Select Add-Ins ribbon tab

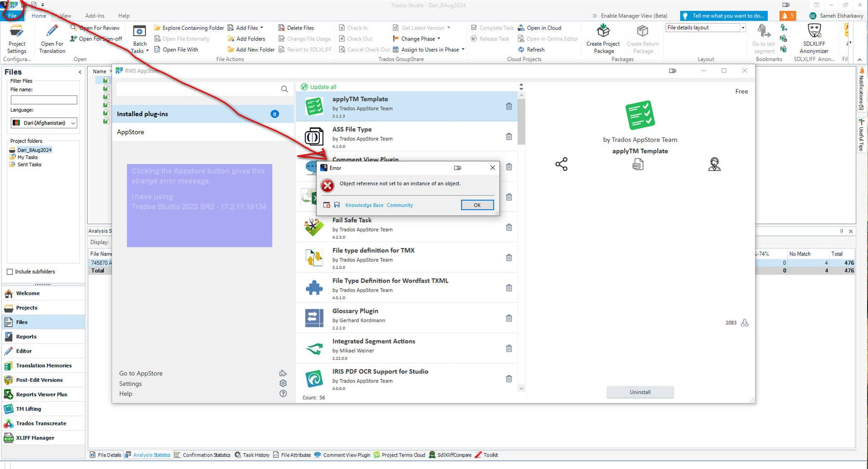tap(95, 16)
